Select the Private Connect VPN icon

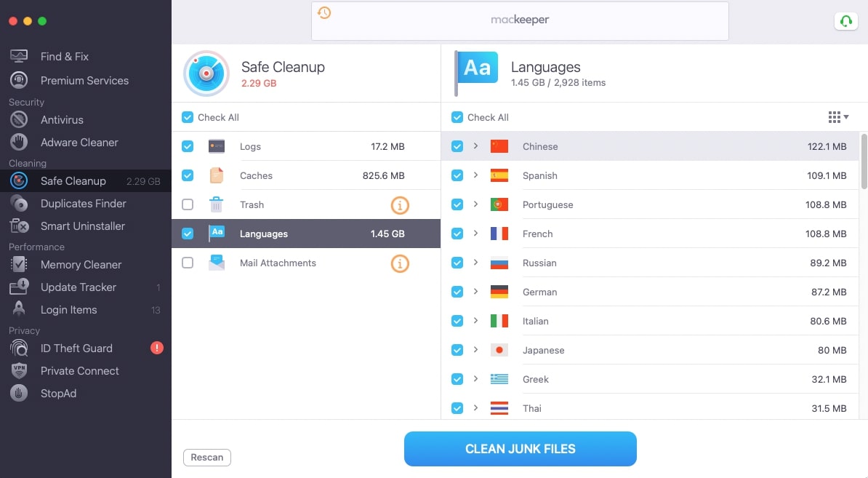(x=19, y=370)
